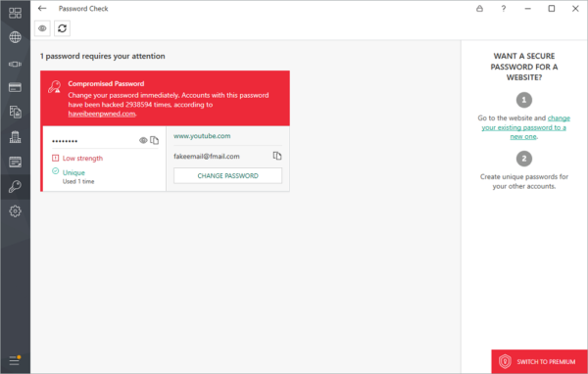Follow the 'change your existing password' link

pos(525,127)
